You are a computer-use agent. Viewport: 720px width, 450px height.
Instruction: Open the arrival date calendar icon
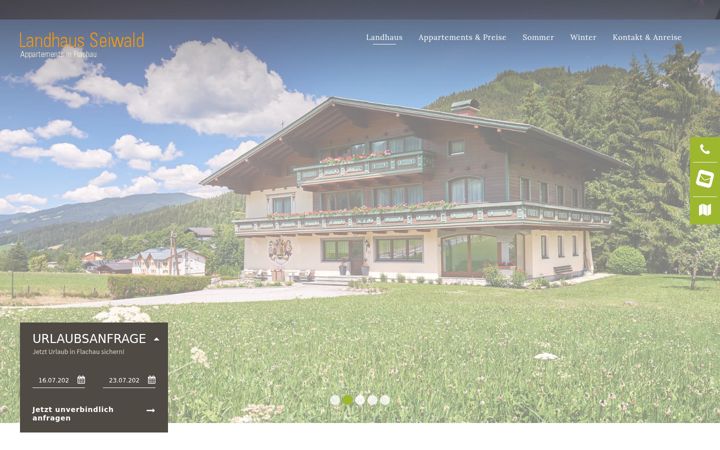click(81, 380)
